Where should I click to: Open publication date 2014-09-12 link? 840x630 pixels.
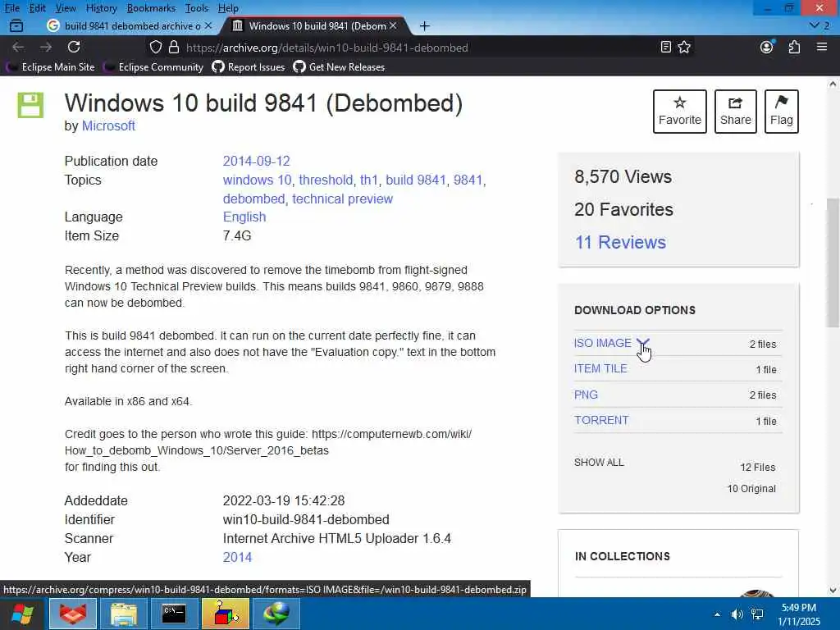coord(256,162)
